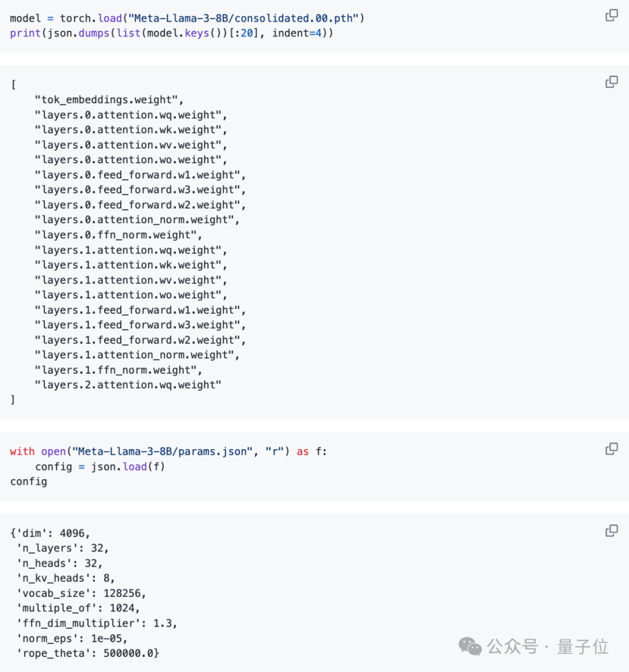Click "layers.0.attention.wq.weight" entry
The height and width of the screenshot is (672, 629).
131,115
